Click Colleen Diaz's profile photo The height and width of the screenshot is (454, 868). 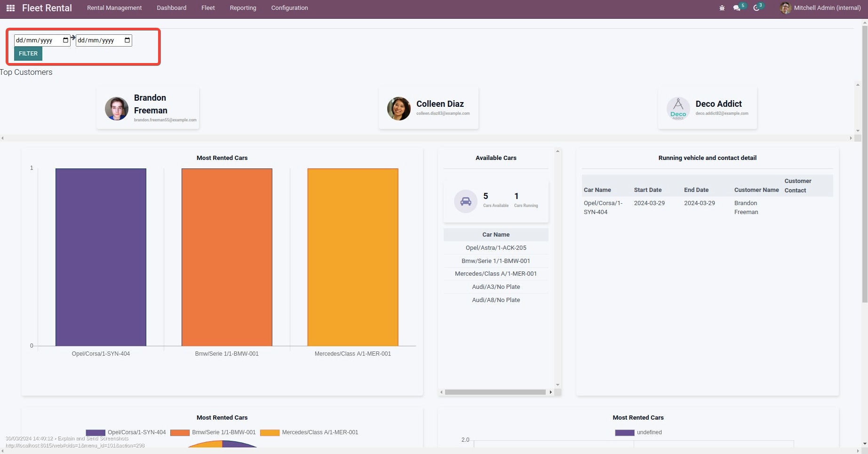[399, 109]
